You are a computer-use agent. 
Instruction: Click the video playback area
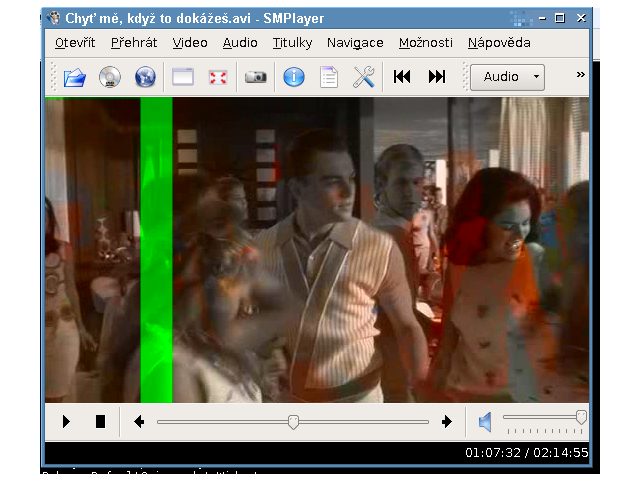point(317,250)
